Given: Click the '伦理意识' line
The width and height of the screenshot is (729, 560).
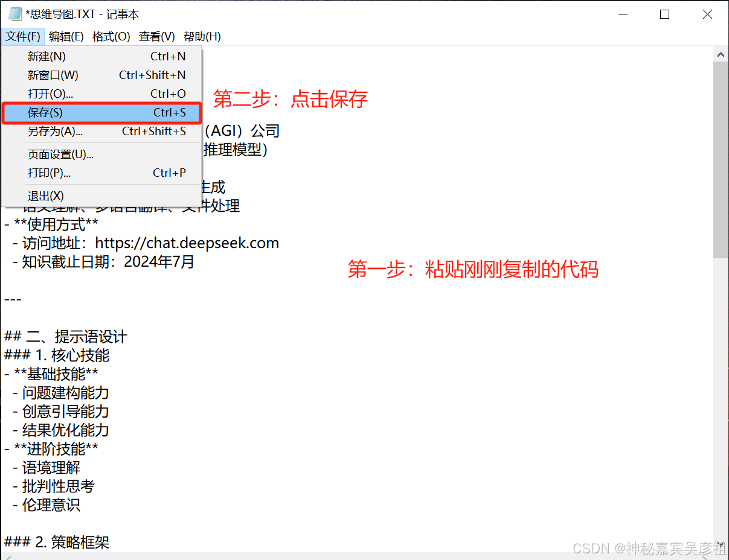Looking at the screenshot, I should [x=47, y=505].
